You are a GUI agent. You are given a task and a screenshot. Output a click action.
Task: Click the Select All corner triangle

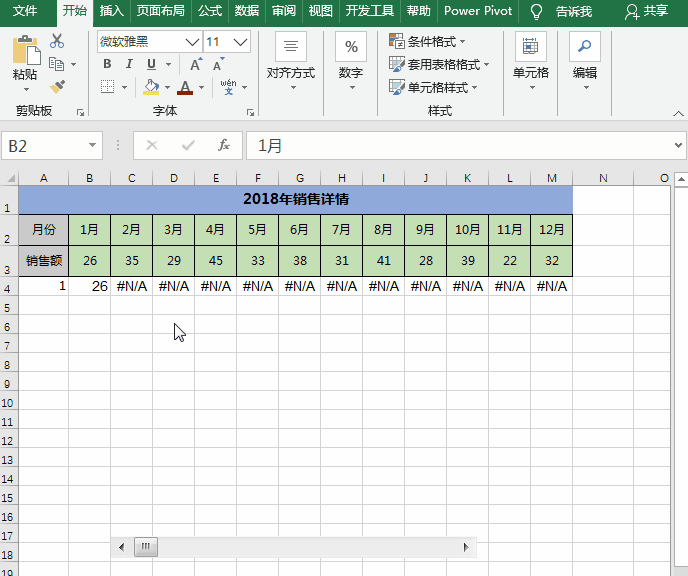click(11, 178)
